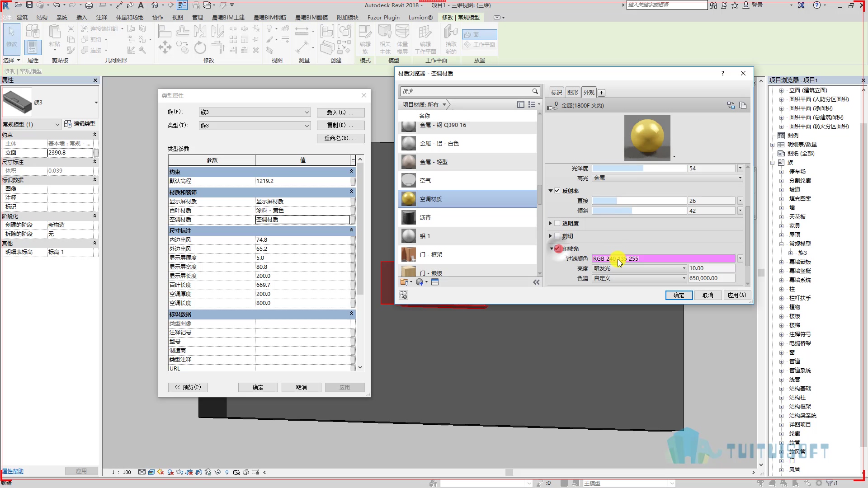The width and height of the screenshot is (868, 488).
Task: Click the filter color RGB swatch
Action: [664, 258]
